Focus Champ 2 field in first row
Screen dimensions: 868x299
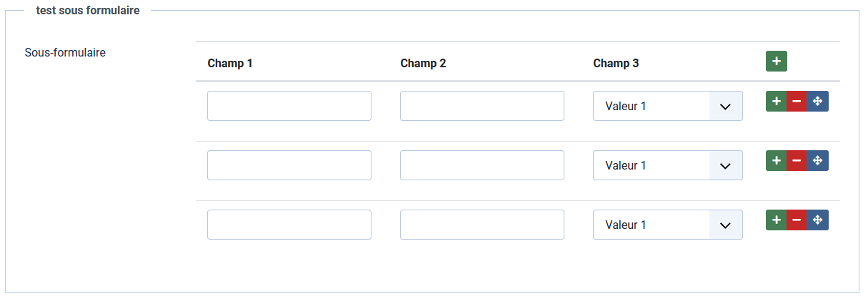(482, 106)
